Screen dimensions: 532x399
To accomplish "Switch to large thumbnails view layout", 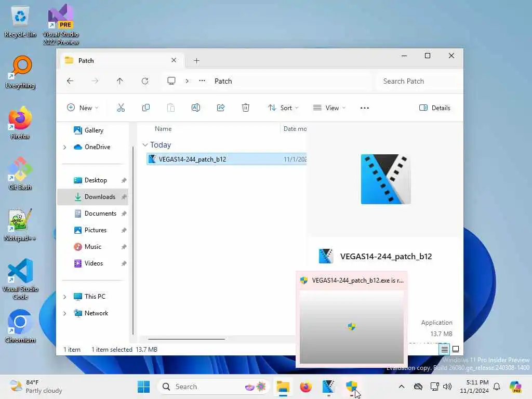I will coord(456,349).
